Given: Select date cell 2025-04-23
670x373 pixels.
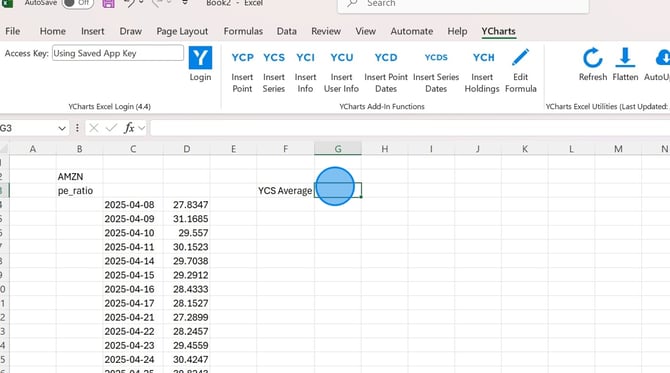Looking at the screenshot, I should click(133, 346).
